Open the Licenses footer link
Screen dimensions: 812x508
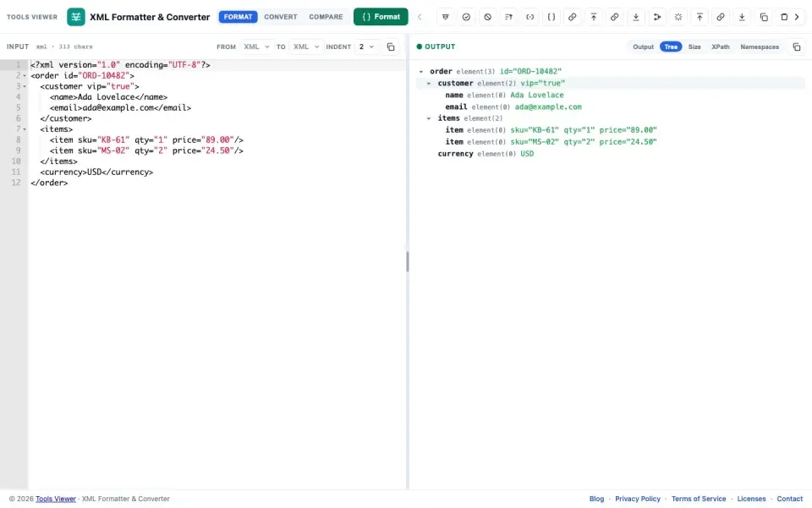click(x=751, y=499)
